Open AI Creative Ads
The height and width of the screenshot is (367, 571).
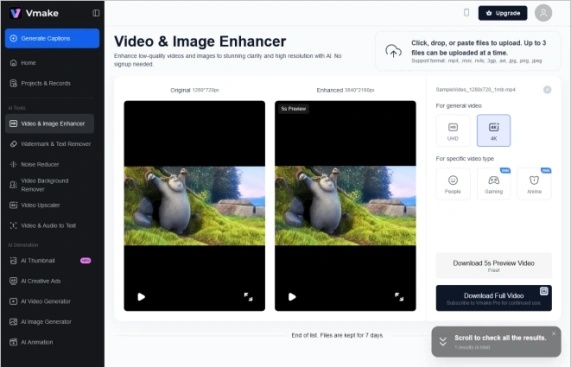[49, 281]
